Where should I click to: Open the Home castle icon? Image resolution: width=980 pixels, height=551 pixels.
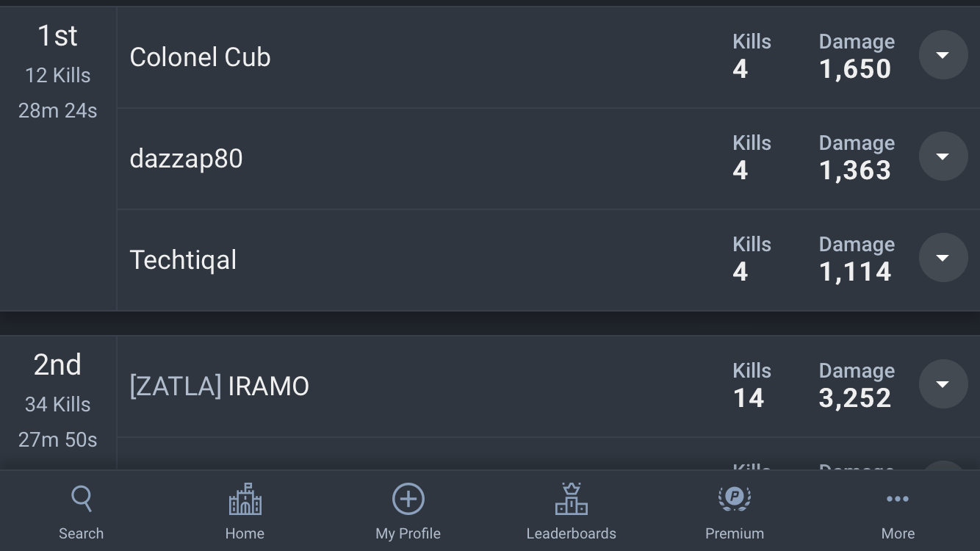245,499
